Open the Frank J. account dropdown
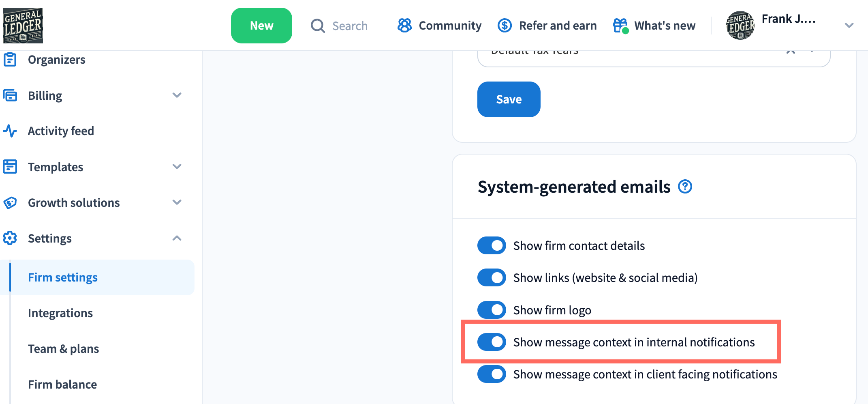Viewport: 868px width, 404px height. coord(849,26)
